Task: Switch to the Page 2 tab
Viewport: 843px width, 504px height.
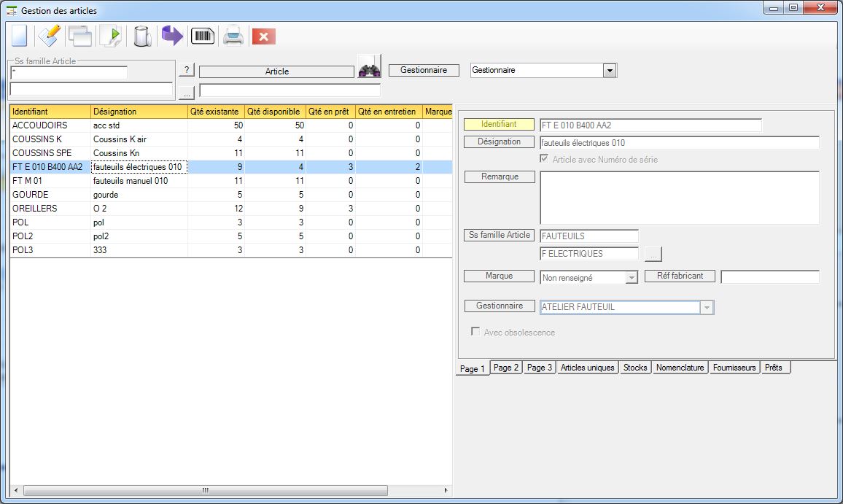Action: coord(506,368)
